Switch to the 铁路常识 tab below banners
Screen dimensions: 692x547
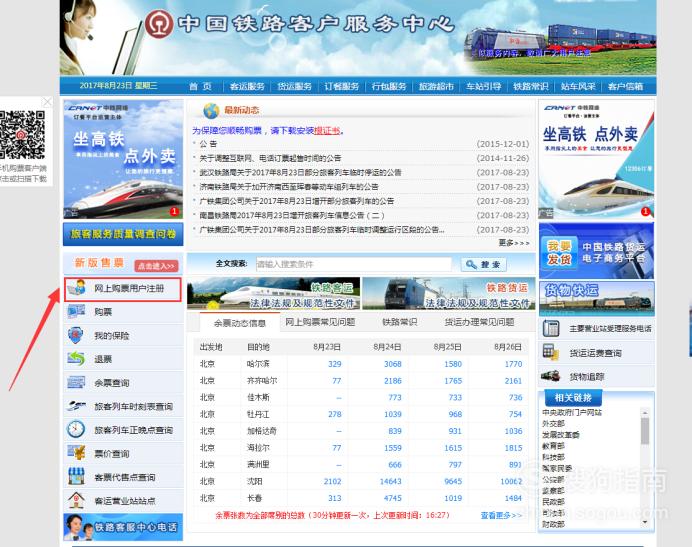coord(400,322)
